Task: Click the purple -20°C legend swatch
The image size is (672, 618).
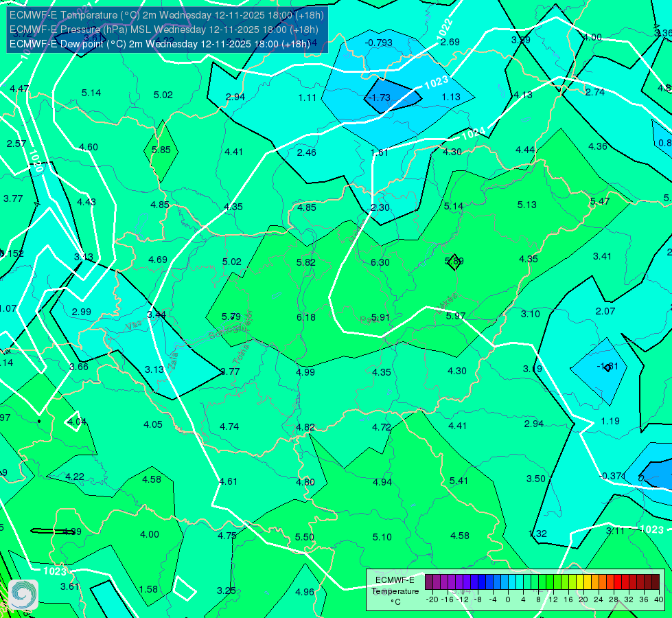Action: click(429, 582)
